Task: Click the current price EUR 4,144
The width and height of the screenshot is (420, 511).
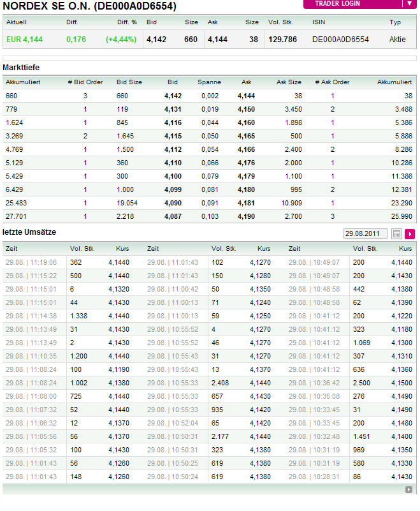Action: click(24, 40)
